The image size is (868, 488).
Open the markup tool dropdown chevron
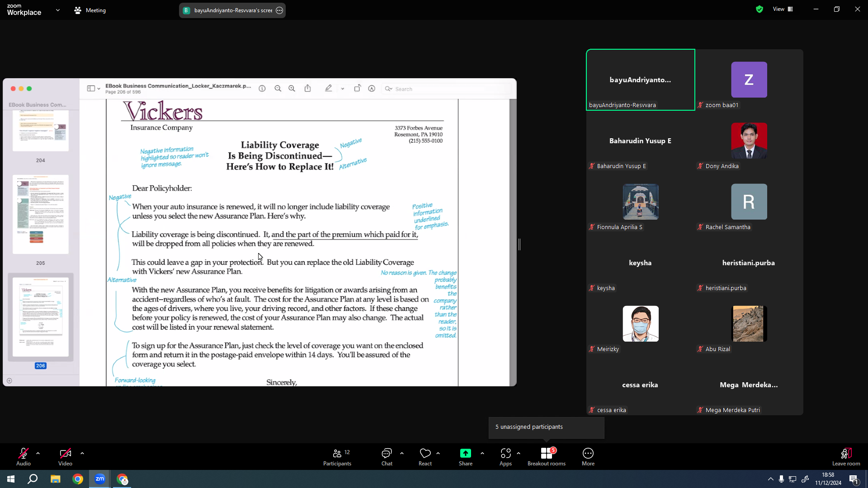coord(343,89)
